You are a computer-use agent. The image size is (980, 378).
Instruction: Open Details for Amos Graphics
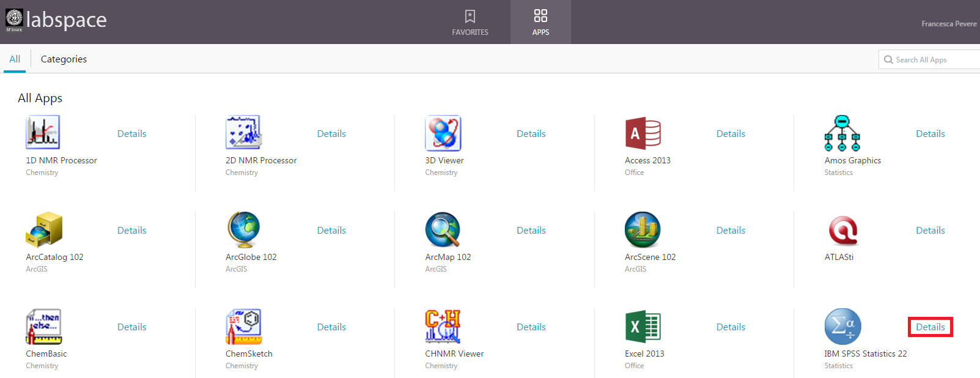[930, 133]
